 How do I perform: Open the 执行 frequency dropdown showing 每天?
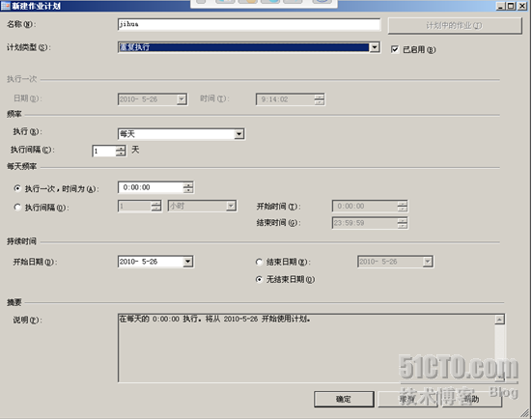[x=238, y=134]
